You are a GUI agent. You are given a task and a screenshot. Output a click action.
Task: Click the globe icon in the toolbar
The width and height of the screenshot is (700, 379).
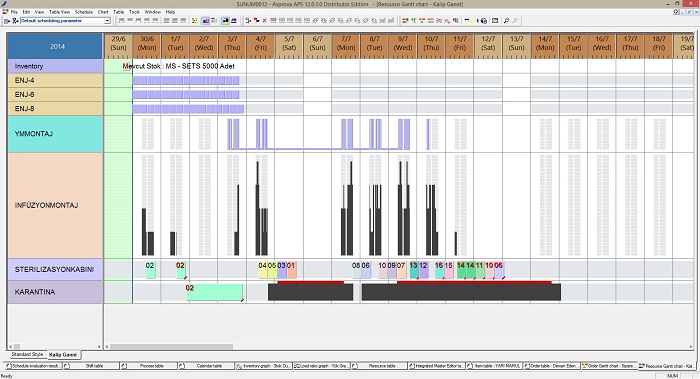pos(483,21)
